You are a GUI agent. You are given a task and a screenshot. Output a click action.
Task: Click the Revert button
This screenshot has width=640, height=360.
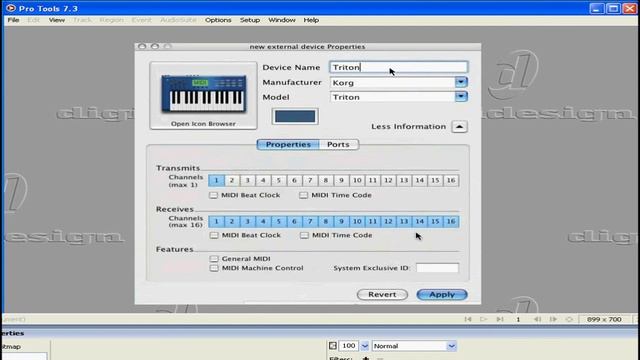(x=382, y=294)
